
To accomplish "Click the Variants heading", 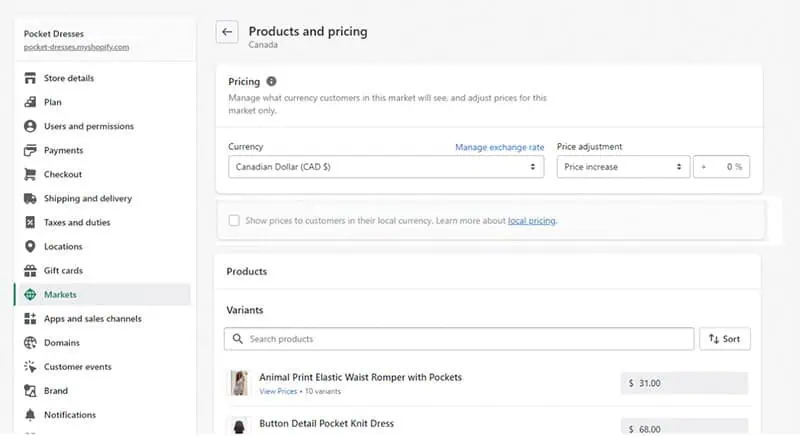I will pyautogui.click(x=245, y=310).
